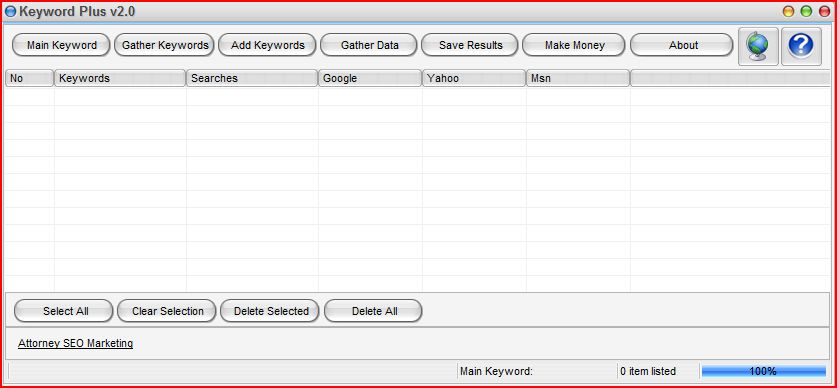Click Save Results button
Viewport: 837px width, 388px height.
pos(470,45)
